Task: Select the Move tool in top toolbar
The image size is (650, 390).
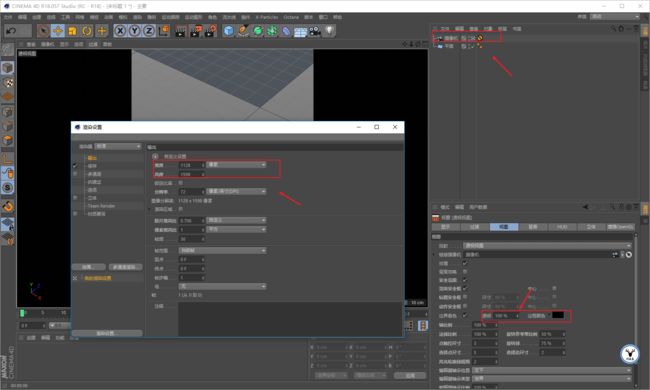Action: click(x=58, y=31)
